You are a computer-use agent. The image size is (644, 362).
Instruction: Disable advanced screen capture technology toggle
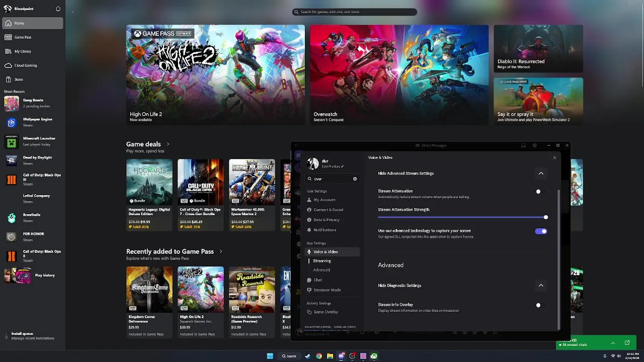click(x=541, y=231)
